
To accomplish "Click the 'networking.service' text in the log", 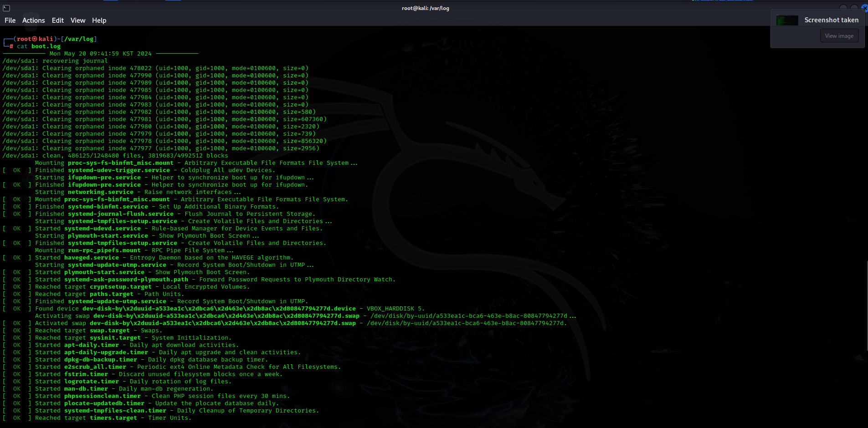I will (101, 192).
